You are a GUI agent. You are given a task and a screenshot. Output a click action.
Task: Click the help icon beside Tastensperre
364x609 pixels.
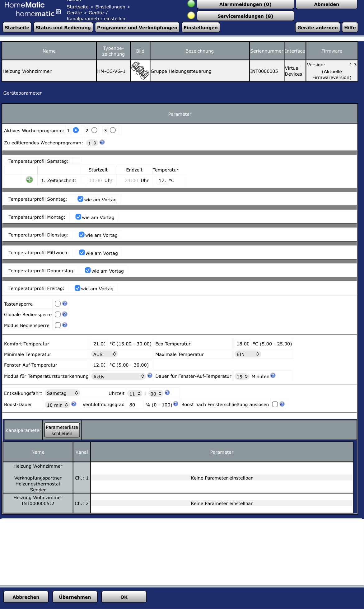[x=65, y=303]
